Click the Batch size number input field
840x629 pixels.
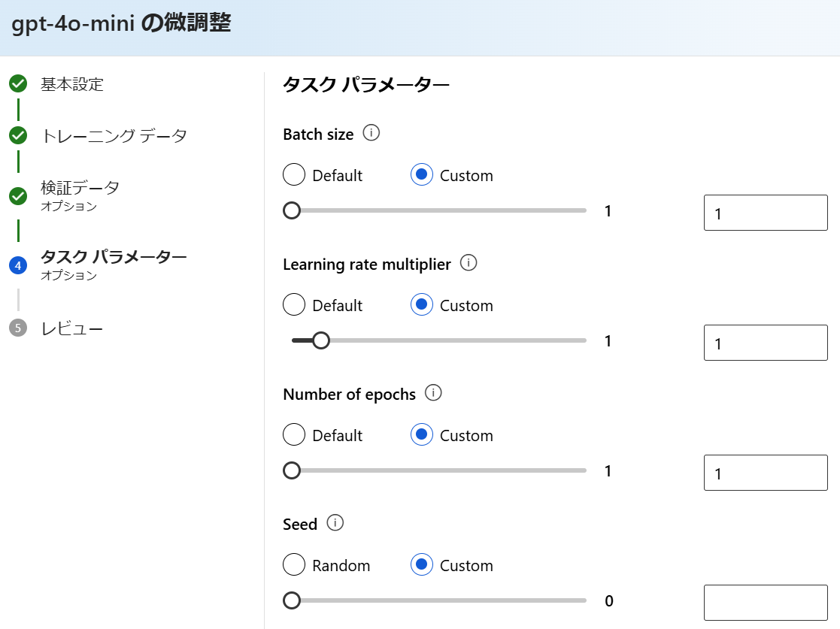point(765,213)
